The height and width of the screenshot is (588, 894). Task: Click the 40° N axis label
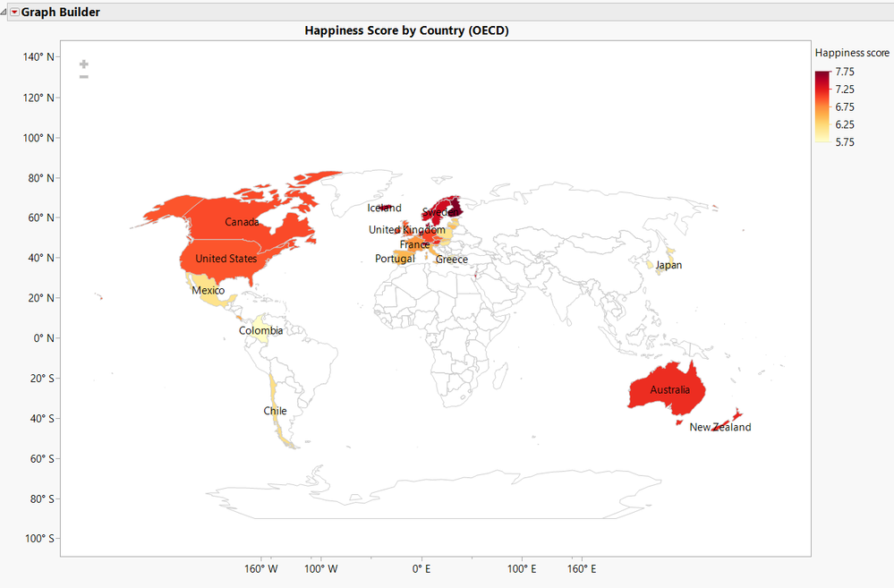41,258
